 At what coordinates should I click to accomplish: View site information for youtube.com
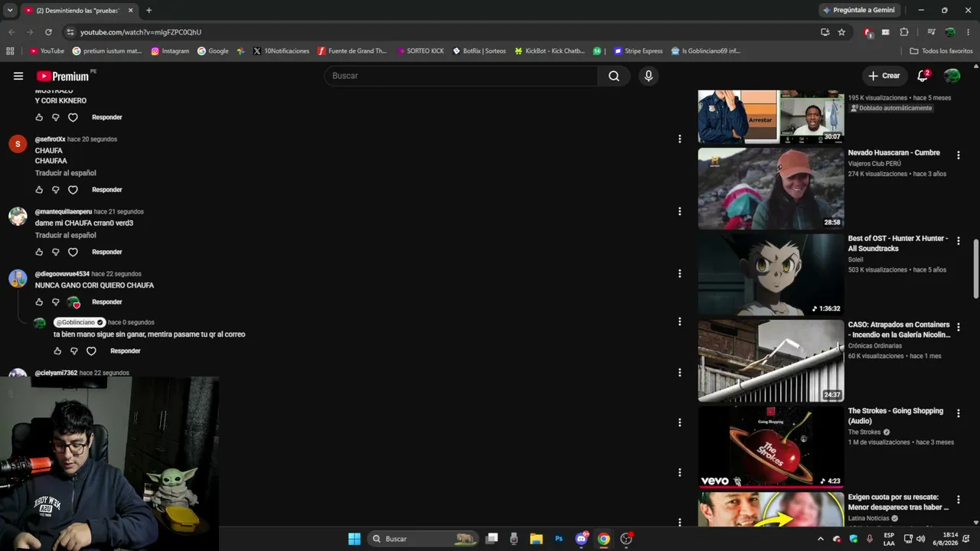[x=70, y=32]
